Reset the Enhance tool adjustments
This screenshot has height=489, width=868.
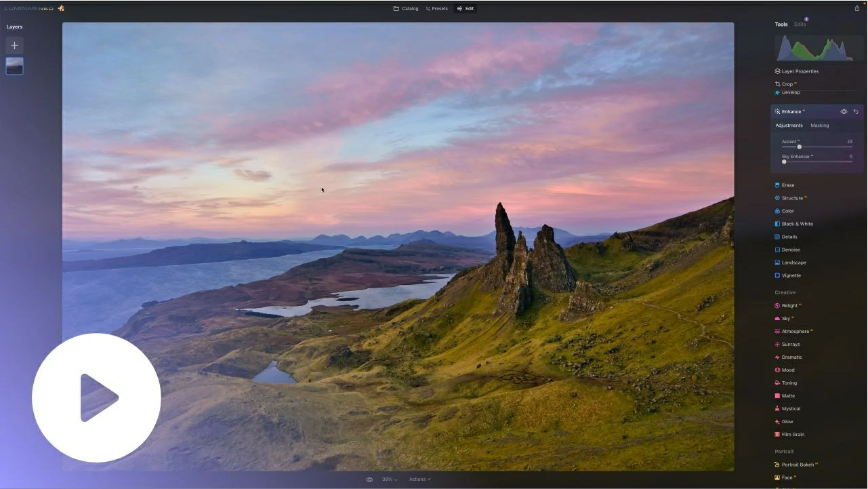coord(856,112)
